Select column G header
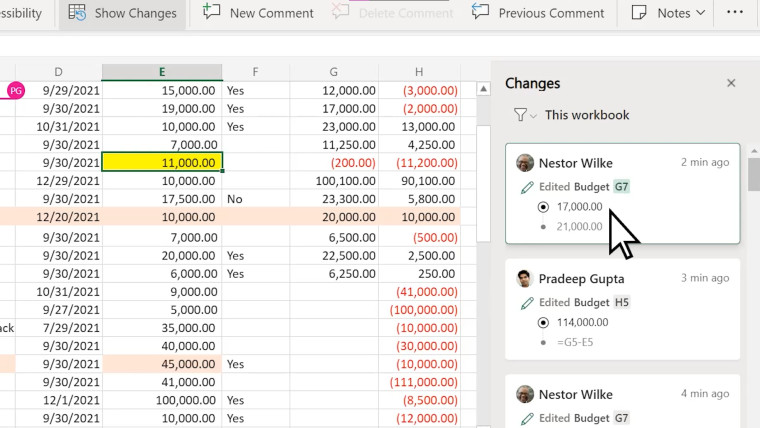Image resolution: width=760 pixels, height=428 pixels. (x=333, y=72)
